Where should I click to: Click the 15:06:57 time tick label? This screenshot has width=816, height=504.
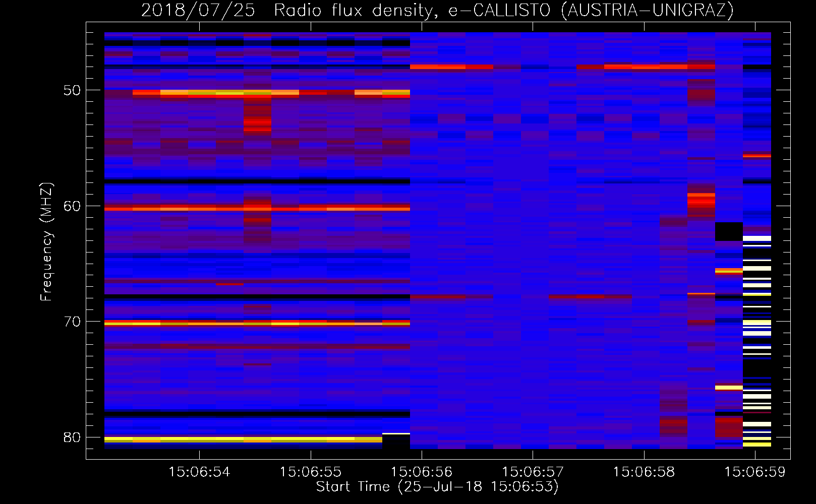click(x=533, y=472)
